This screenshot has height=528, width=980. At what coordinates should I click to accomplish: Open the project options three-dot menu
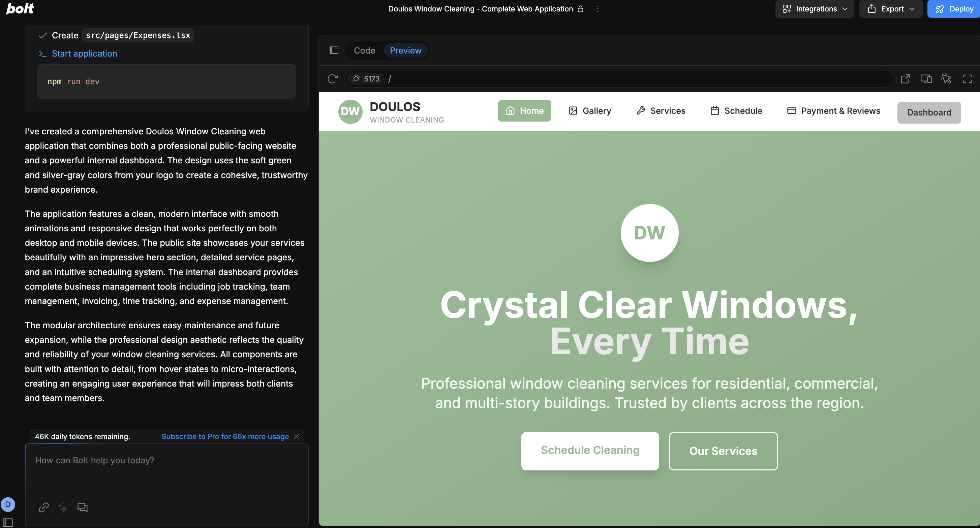[598, 9]
